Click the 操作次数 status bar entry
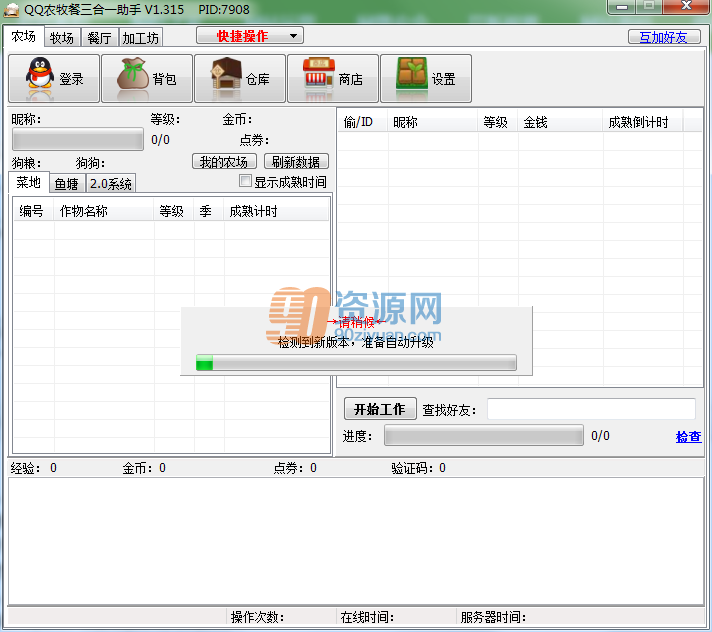 click(x=282, y=617)
